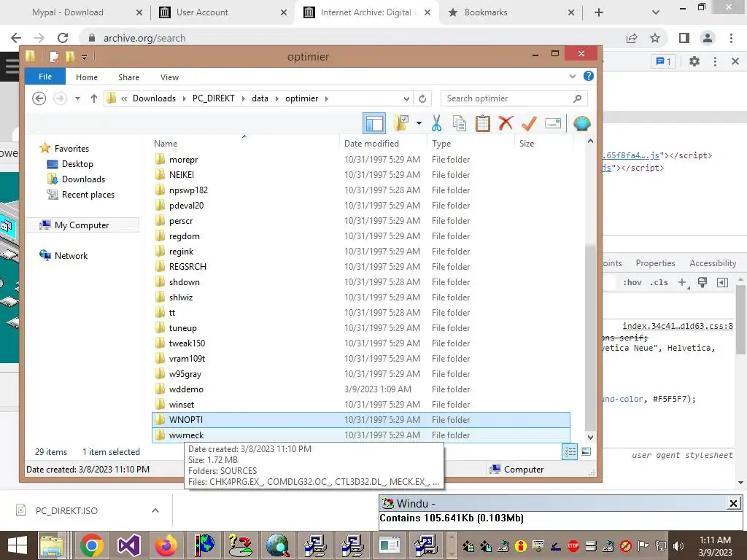This screenshot has width=747, height=560.
Task: Select the tweak150 folder
Action: pyautogui.click(x=360, y=343)
